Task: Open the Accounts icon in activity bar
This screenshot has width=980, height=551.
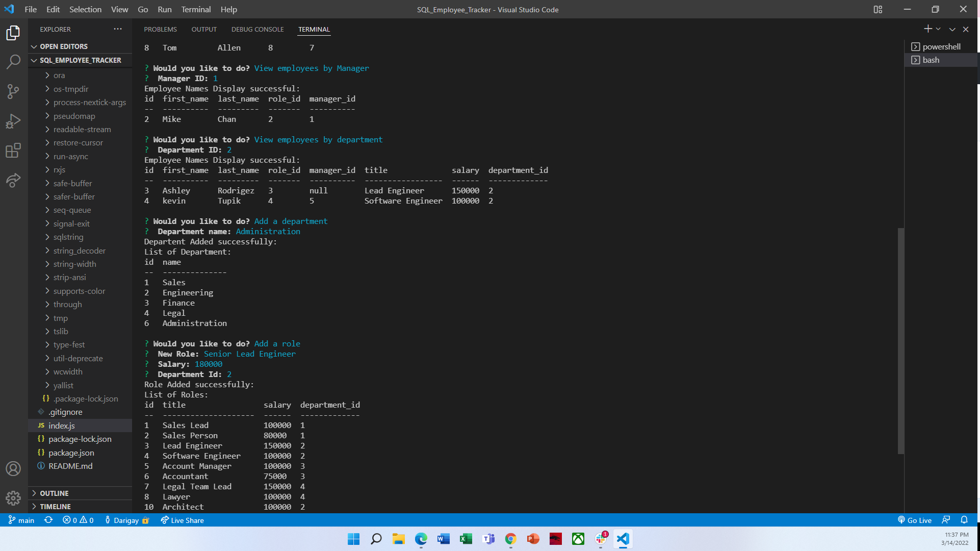Action: 13,468
